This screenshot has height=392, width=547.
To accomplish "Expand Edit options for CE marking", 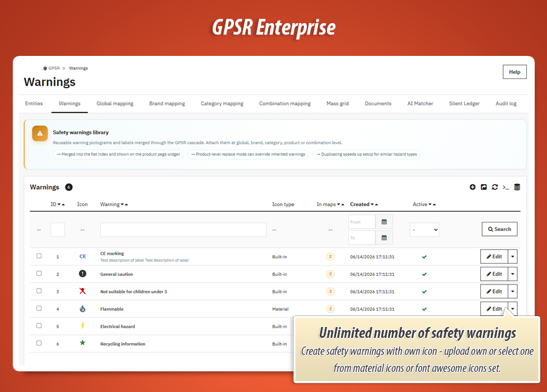I will [512, 256].
